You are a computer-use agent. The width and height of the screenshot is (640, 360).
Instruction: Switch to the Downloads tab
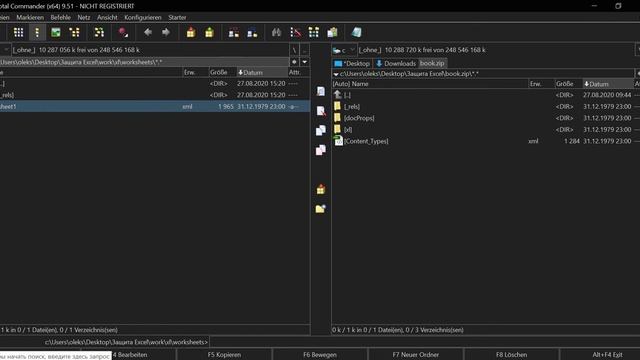pyautogui.click(x=396, y=63)
